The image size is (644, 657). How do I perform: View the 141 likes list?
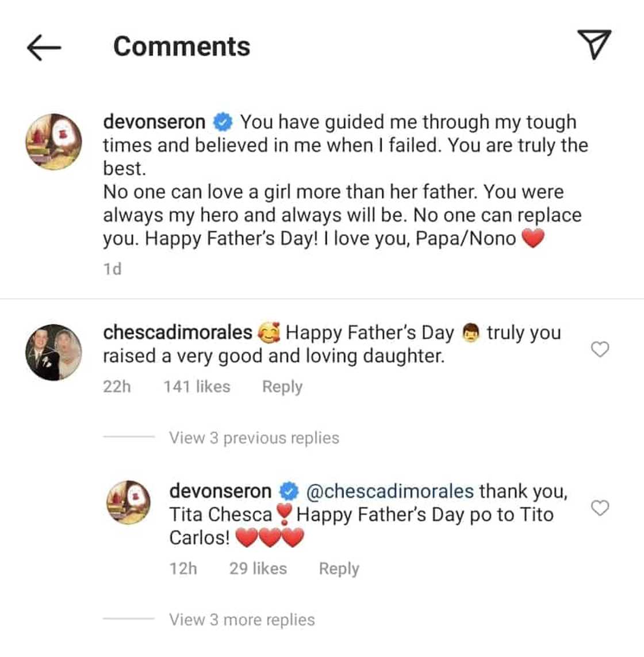coord(197,387)
